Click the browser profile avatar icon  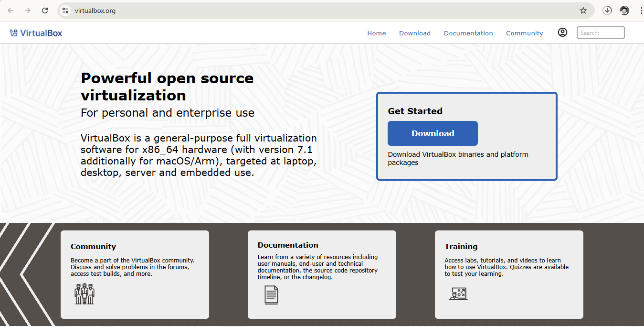(624, 10)
